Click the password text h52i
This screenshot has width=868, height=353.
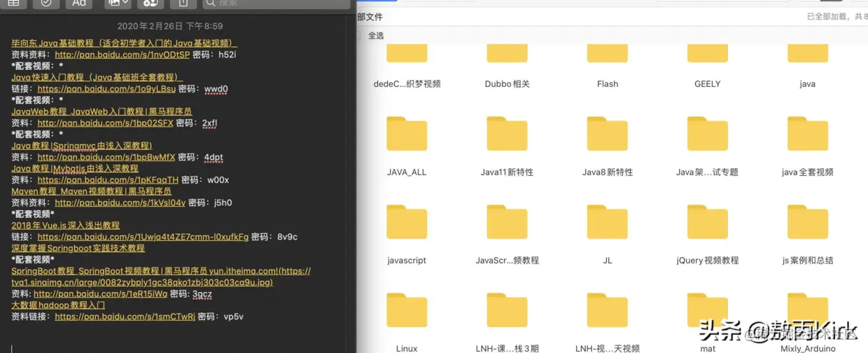tap(227, 55)
